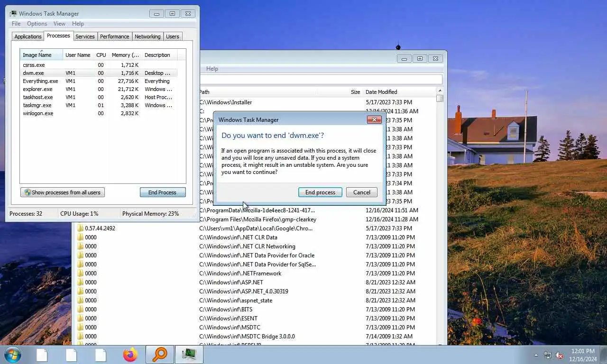Select the Processes tab
The height and width of the screenshot is (364, 607).
coord(58,36)
